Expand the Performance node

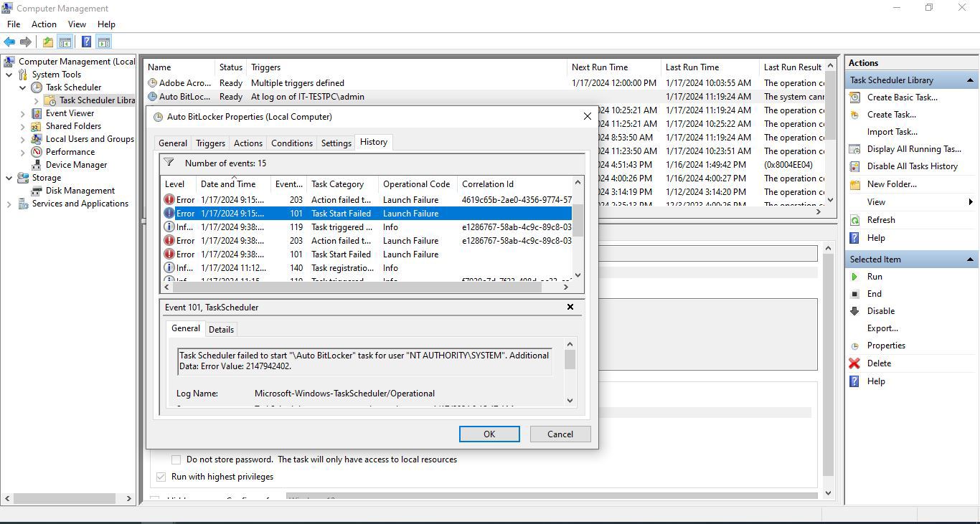point(23,152)
